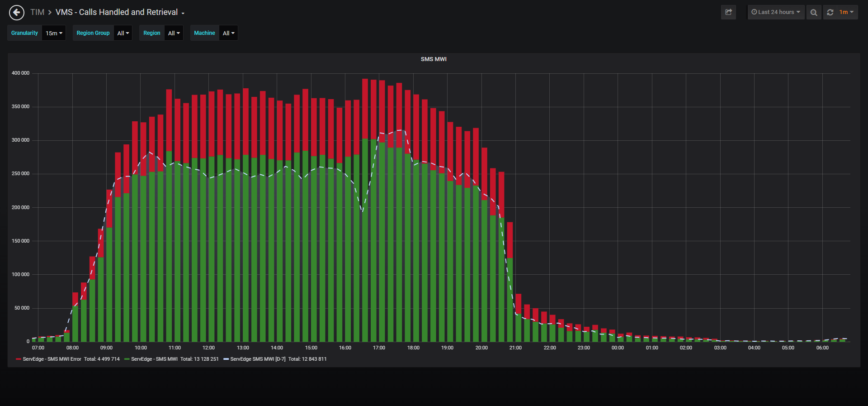Open the 'VMS - Calls Handled and Retrieval' dashboard picker
Viewport: 868px width, 406px height.
(x=120, y=12)
